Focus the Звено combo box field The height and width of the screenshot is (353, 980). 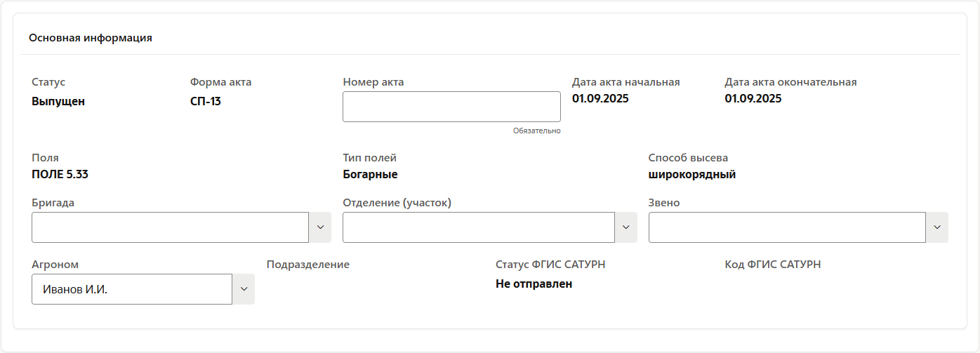click(x=786, y=227)
